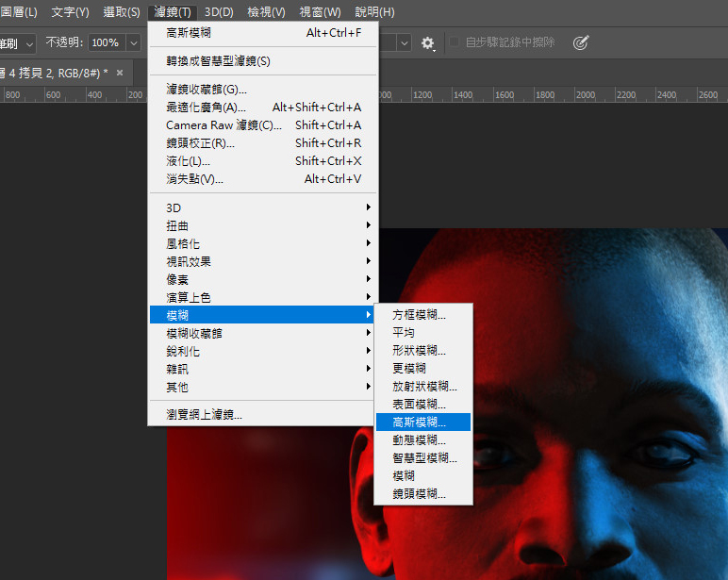The height and width of the screenshot is (580, 728).
Task: Expand the 風格化 submenu
Action: 263,243
